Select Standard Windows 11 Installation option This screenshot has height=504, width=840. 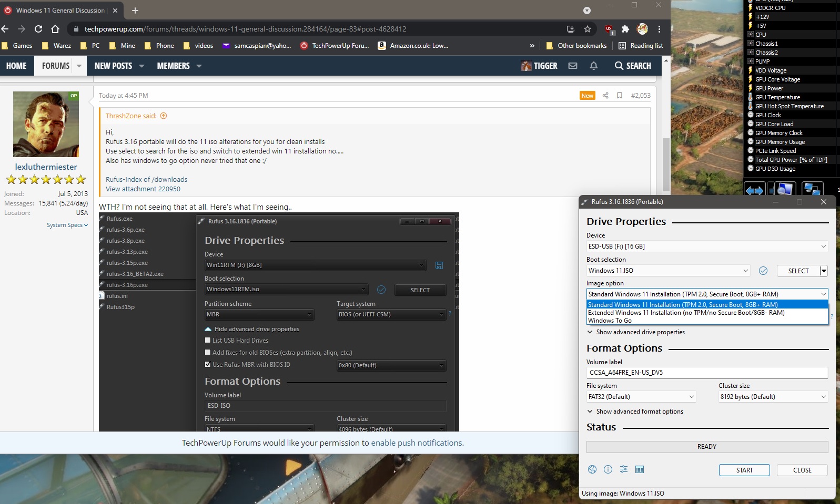(x=707, y=304)
